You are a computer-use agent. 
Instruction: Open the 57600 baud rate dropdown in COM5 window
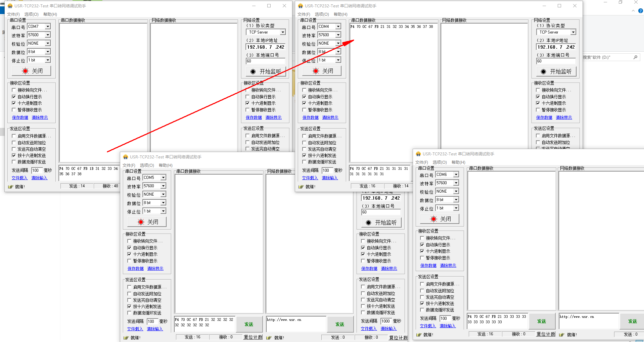coord(163,186)
